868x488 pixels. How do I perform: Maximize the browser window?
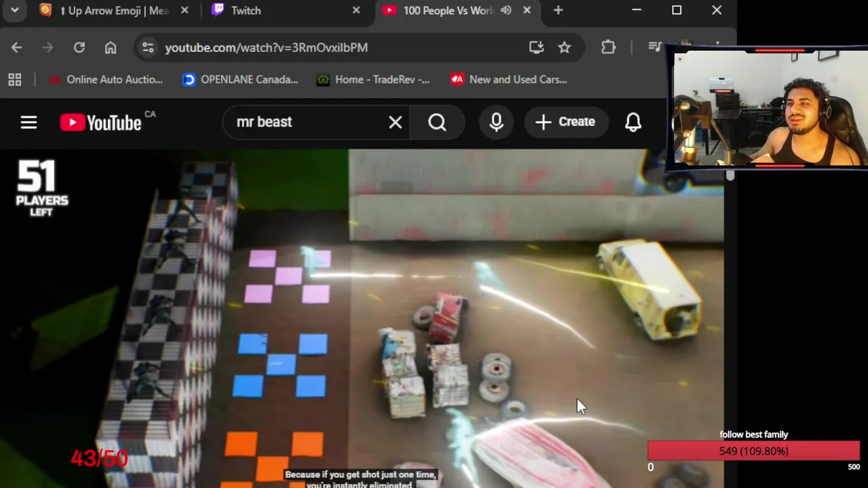677,10
